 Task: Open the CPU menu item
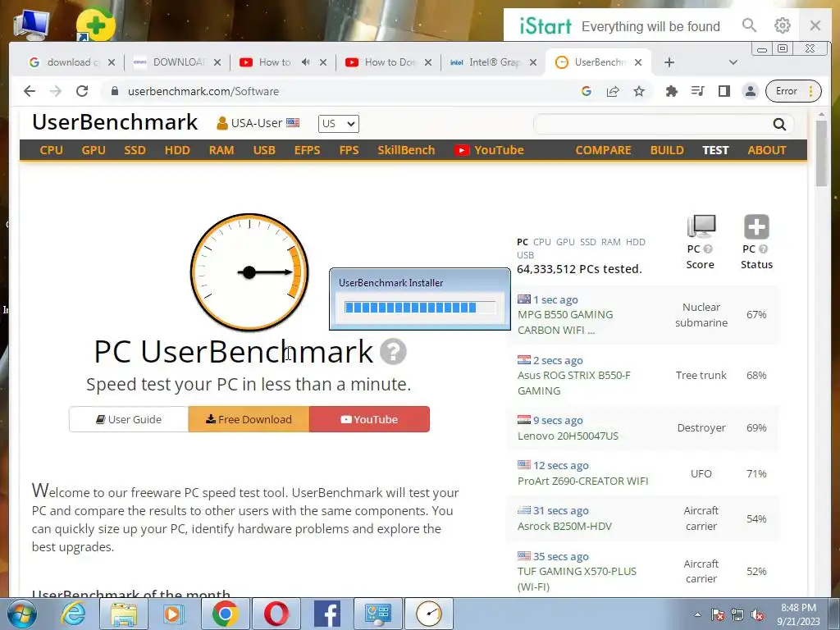52,150
